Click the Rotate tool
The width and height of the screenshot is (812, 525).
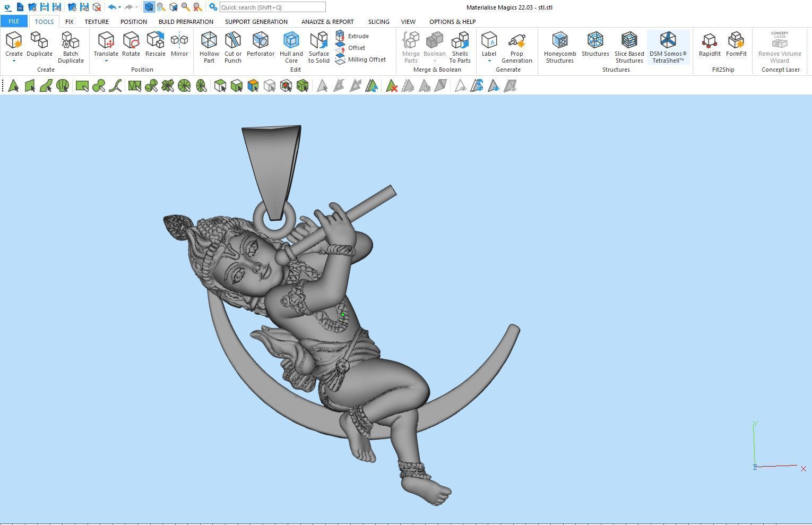click(x=131, y=44)
